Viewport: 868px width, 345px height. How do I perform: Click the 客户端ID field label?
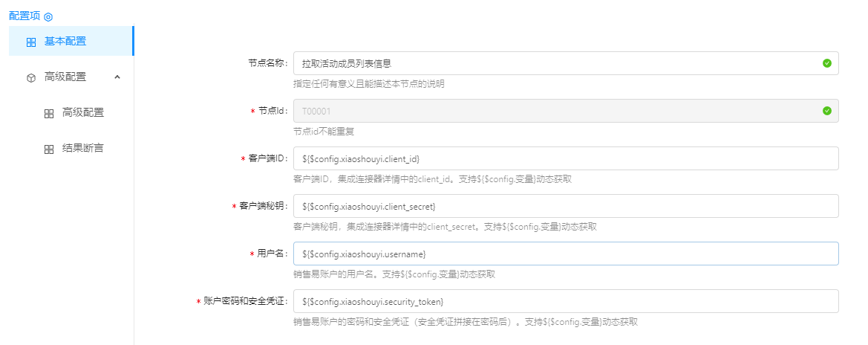click(267, 158)
